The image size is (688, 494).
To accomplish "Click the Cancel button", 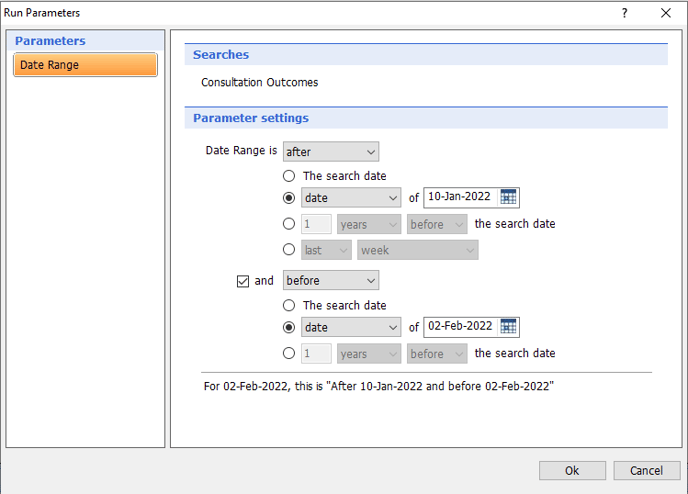I will pyautogui.click(x=646, y=470).
